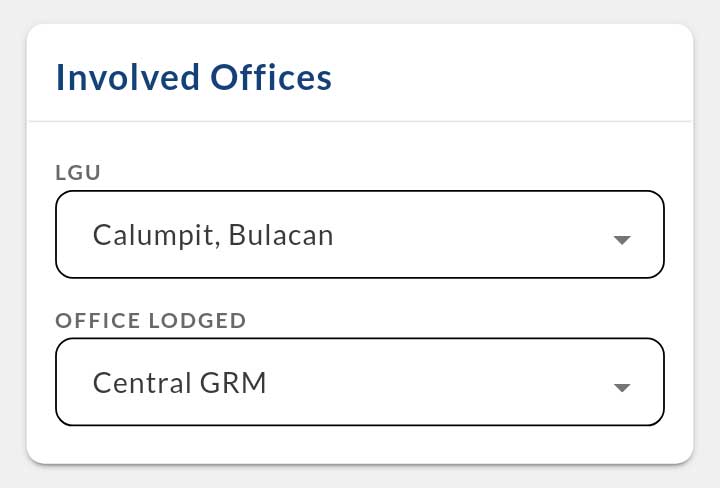Viewport: 720px width, 488px height.
Task: Select the 'Central GRM' value text
Action: pos(179,382)
